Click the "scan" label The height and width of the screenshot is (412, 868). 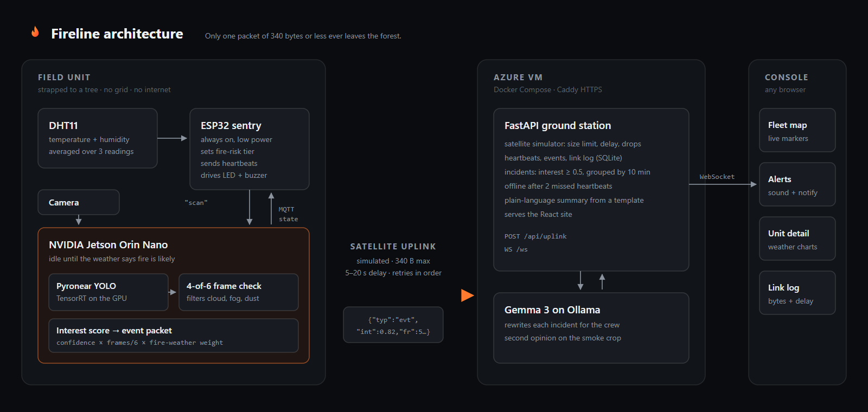point(196,203)
